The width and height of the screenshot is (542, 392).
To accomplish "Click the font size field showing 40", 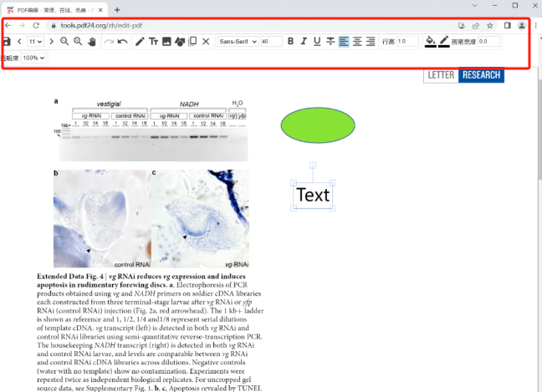I will pyautogui.click(x=271, y=42).
